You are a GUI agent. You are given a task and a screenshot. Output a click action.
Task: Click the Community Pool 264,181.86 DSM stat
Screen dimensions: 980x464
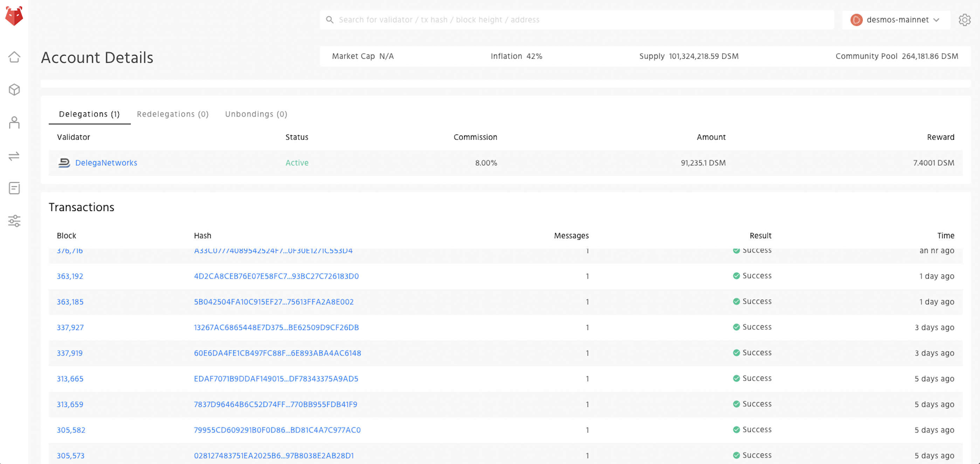coord(897,56)
